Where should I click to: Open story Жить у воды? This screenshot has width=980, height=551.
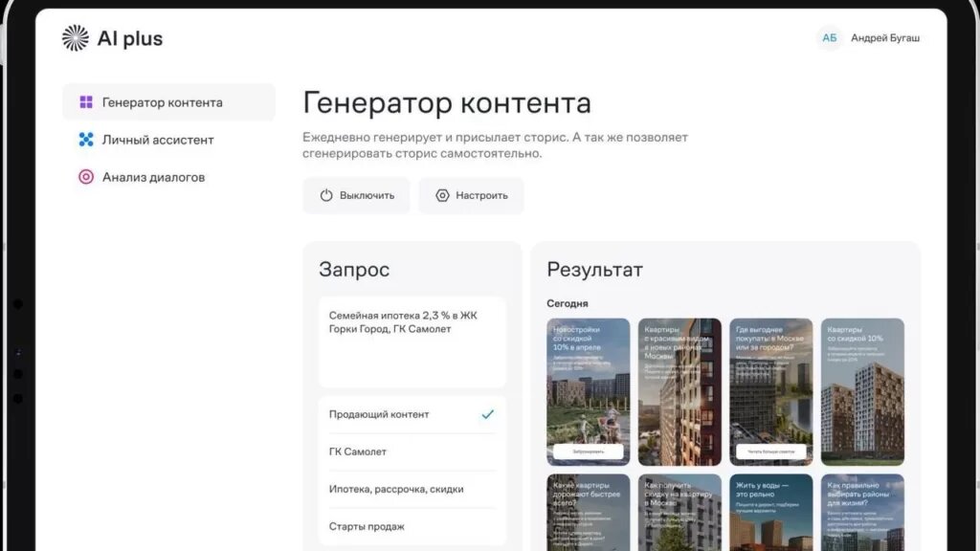(x=771, y=513)
